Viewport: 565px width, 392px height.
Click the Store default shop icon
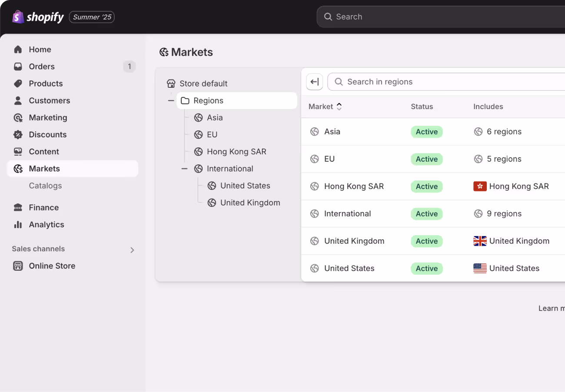171,83
